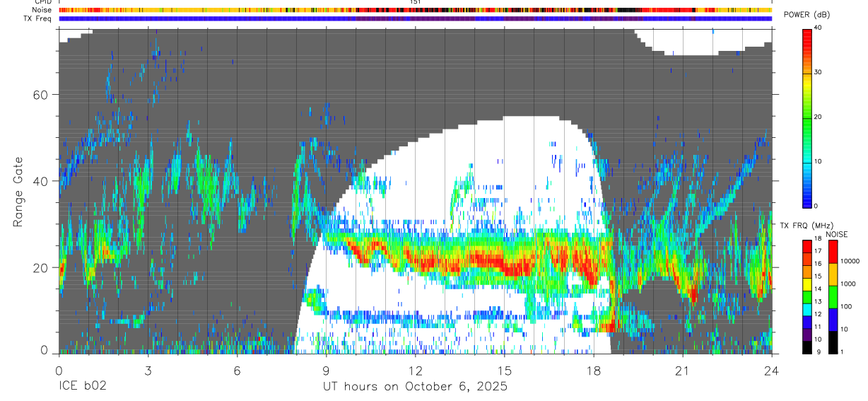
Task: Click the 1000 label on NOISE legend
Action: (x=849, y=284)
